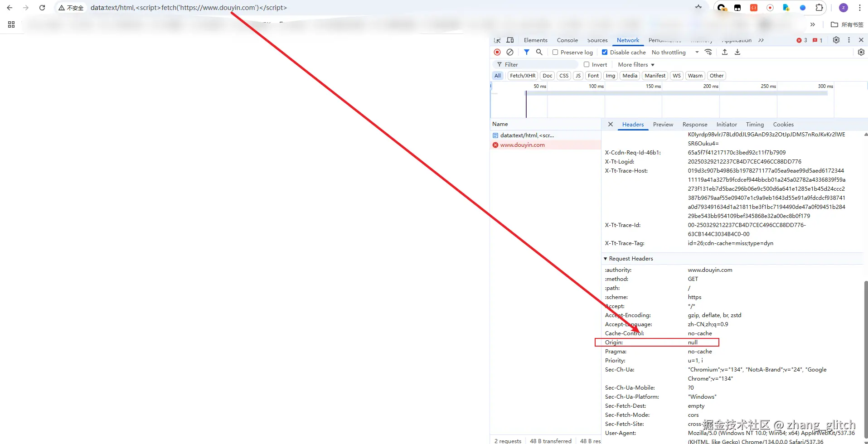Import a HAR file
Image resolution: width=868 pixels, height=444 pixels.
[x=725, y=52]
